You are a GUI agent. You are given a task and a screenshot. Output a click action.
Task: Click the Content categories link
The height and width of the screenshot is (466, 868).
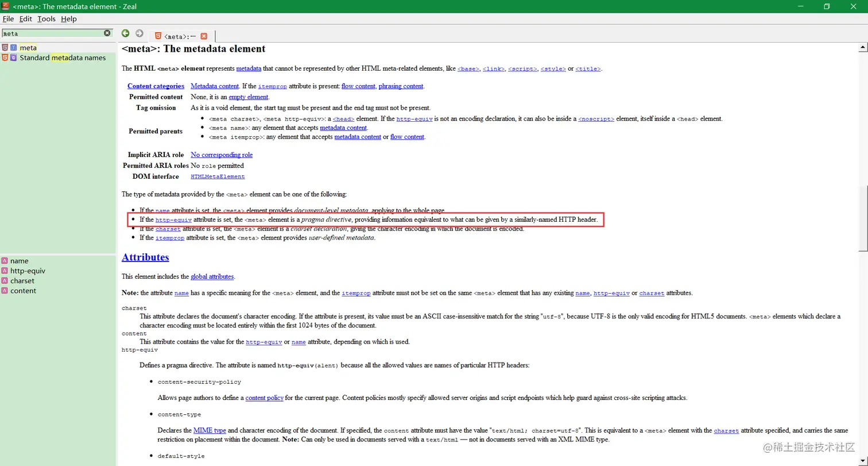156,86
